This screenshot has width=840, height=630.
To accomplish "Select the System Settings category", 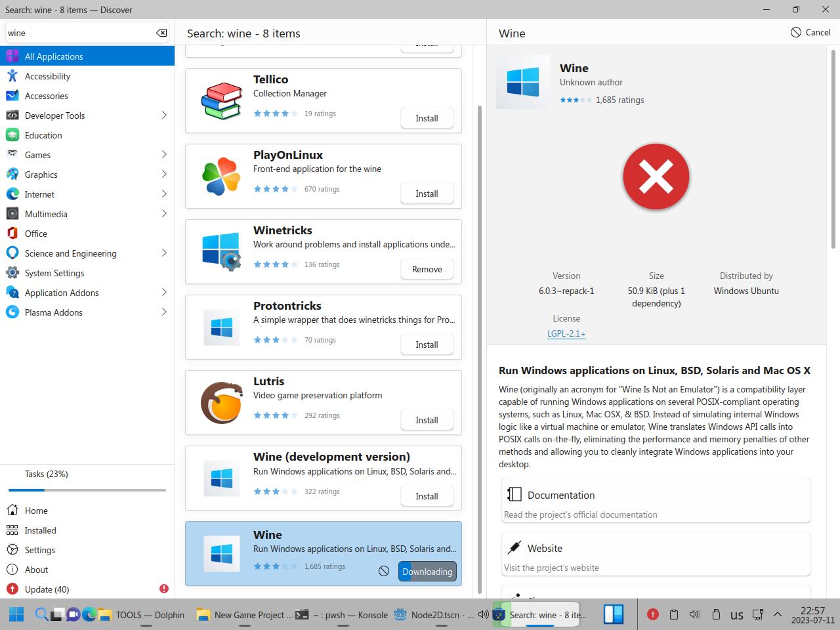I will (87, 273).
